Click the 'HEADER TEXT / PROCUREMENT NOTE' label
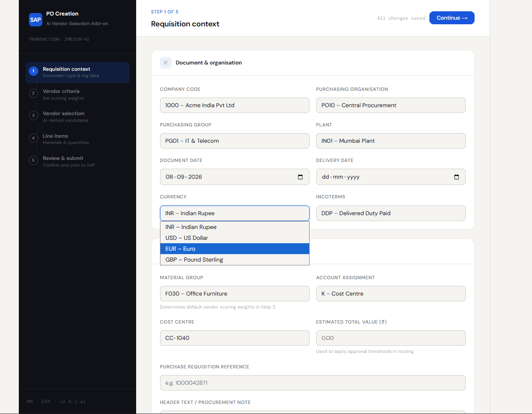 [205, 402]
